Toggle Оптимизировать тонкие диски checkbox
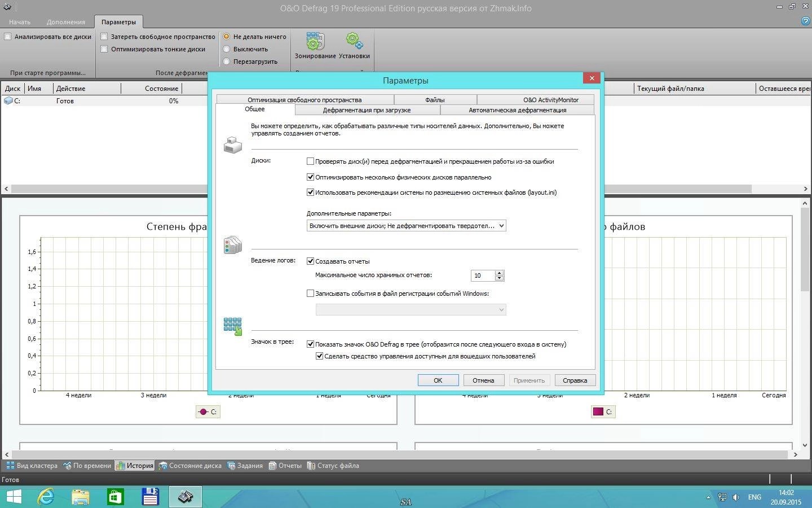The height and width of the screenshot is (508, 812). [104, 49]
